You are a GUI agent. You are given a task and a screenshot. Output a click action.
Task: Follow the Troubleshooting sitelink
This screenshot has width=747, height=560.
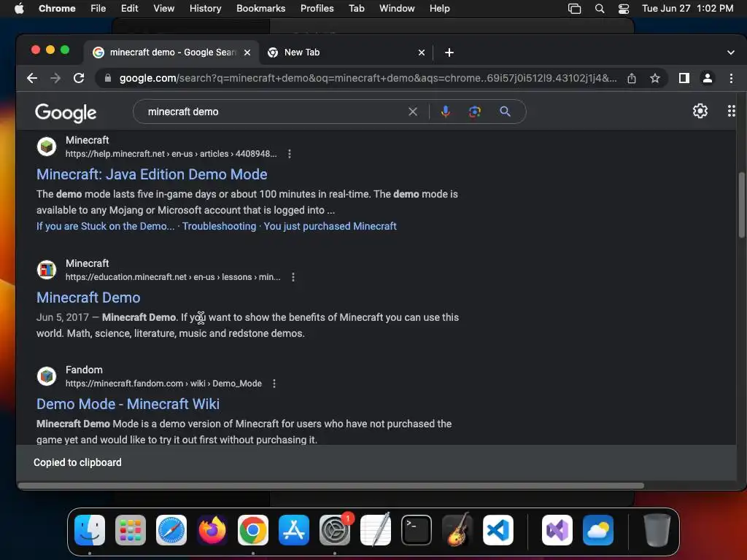coord(219,226)
